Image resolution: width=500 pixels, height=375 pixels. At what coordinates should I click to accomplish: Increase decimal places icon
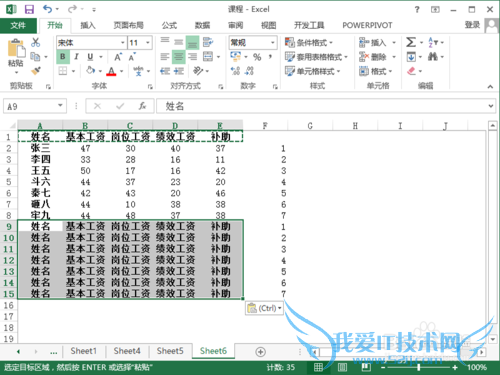[x=235, y=71]
